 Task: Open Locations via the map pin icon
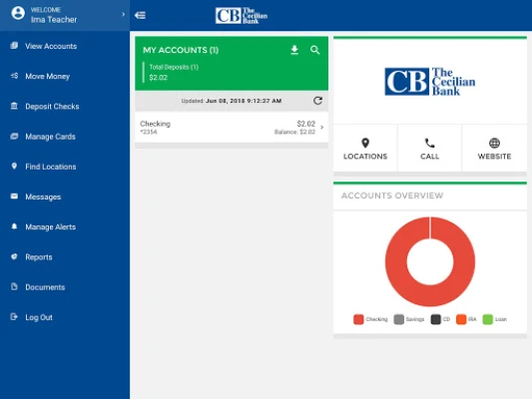pos(365,143)
